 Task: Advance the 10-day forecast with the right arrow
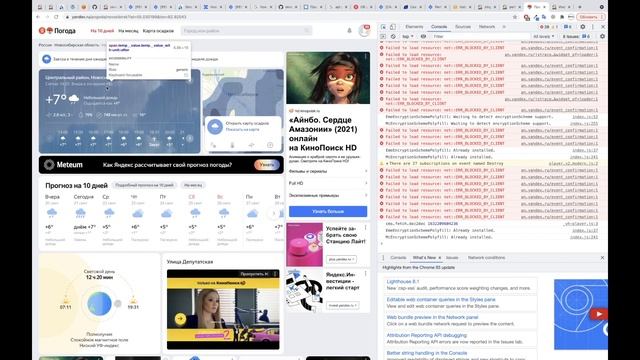[x=274, y=213]
